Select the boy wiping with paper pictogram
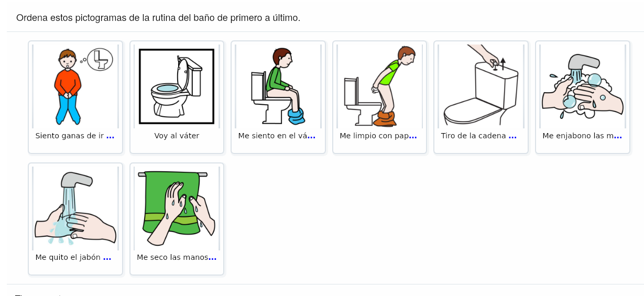 click(379, 86)
